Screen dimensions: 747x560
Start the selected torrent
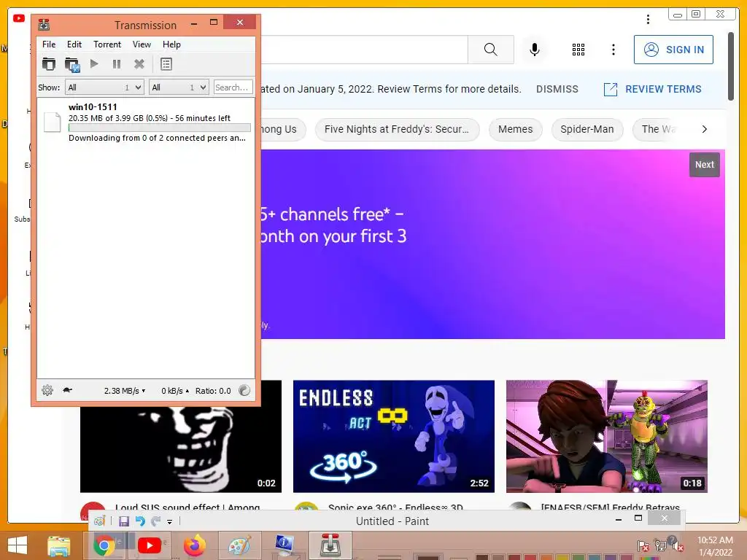[x=94, y=64]
